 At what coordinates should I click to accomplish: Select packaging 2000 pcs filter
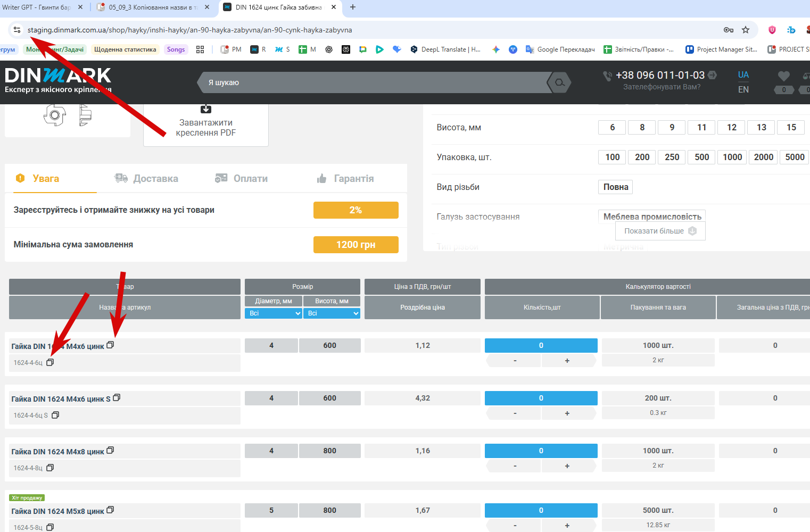tap(764, 157)
